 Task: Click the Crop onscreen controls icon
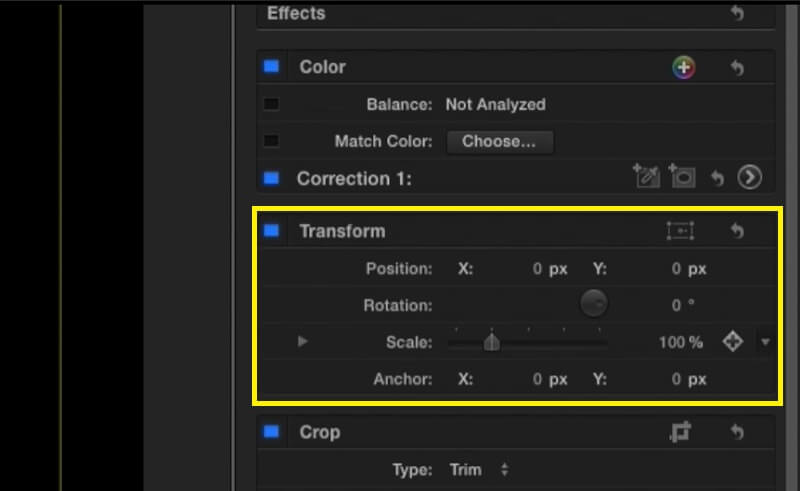681,432
